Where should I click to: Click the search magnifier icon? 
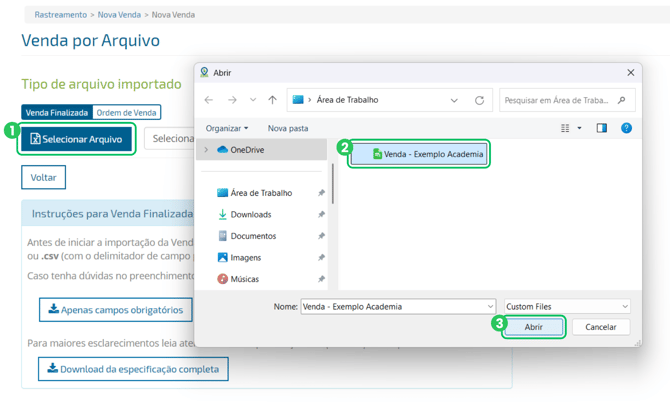coord(622,100)
